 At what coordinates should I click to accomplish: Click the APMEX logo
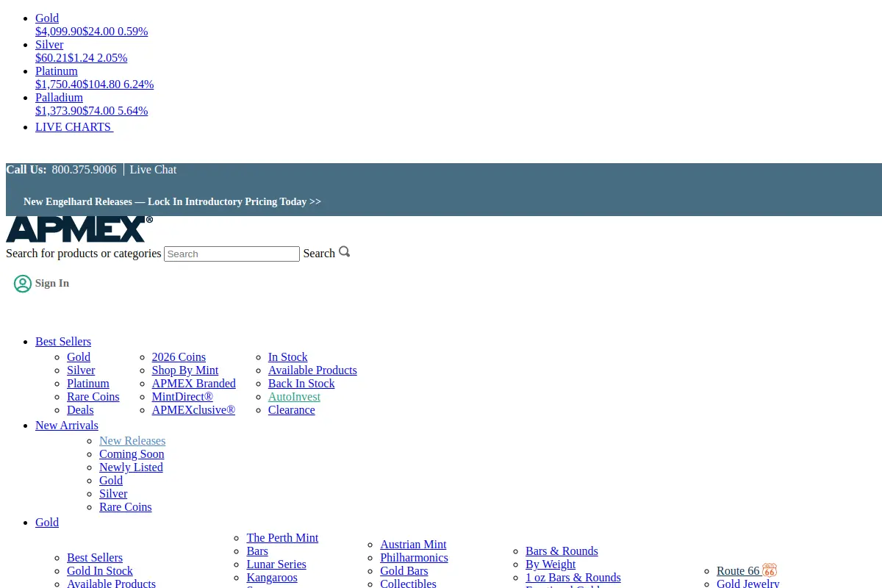tap(79, 229)
